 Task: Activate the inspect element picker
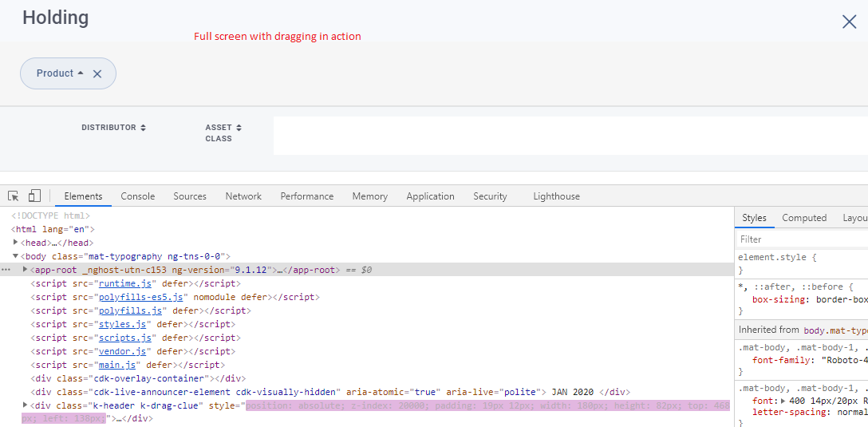pos(14,196)
